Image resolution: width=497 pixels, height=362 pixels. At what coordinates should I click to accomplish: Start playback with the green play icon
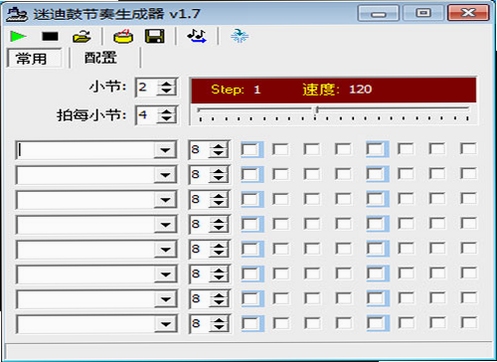pyautogui.click(x=18, y=36)
